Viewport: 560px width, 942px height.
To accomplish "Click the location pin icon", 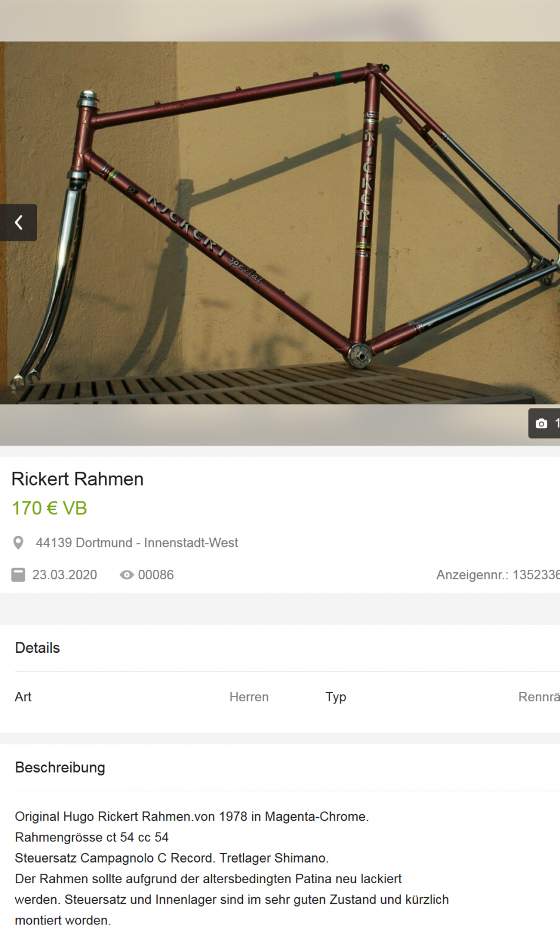I will point(18,543).
